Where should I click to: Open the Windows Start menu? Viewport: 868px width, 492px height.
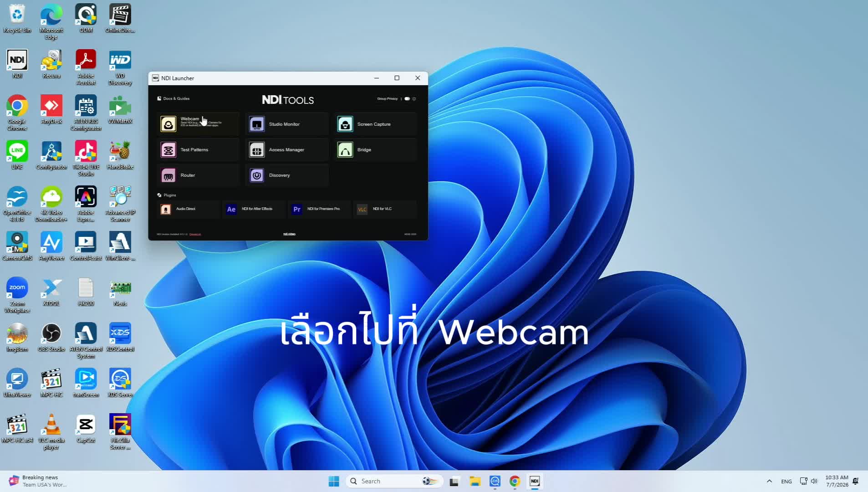[x=333, y=481]
